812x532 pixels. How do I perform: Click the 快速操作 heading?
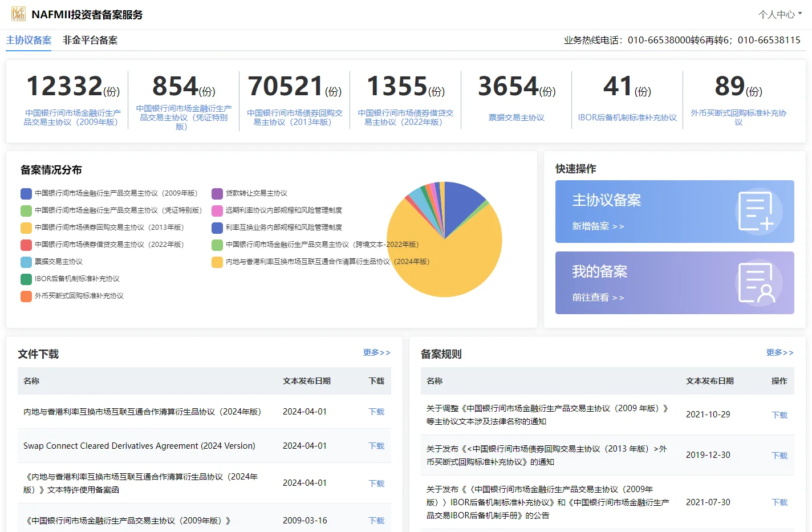tap(576, 169)
